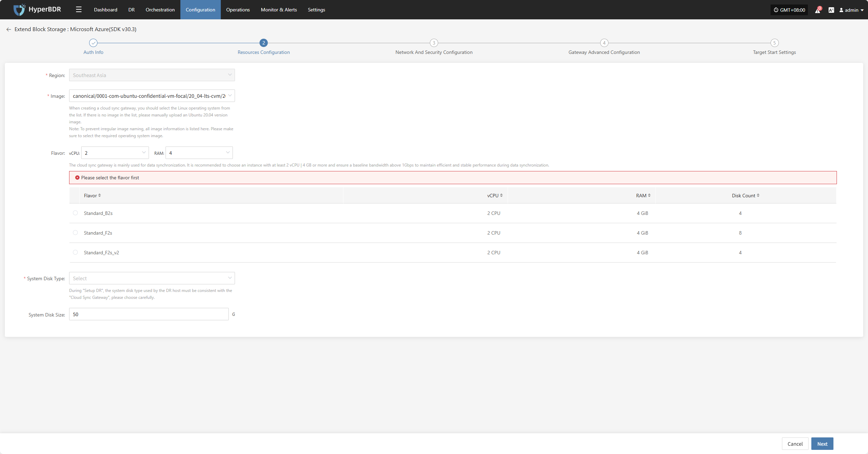Open the RAM dropdown set to 4
Viewport: 868px width, 454px height.
click(199, 153)
